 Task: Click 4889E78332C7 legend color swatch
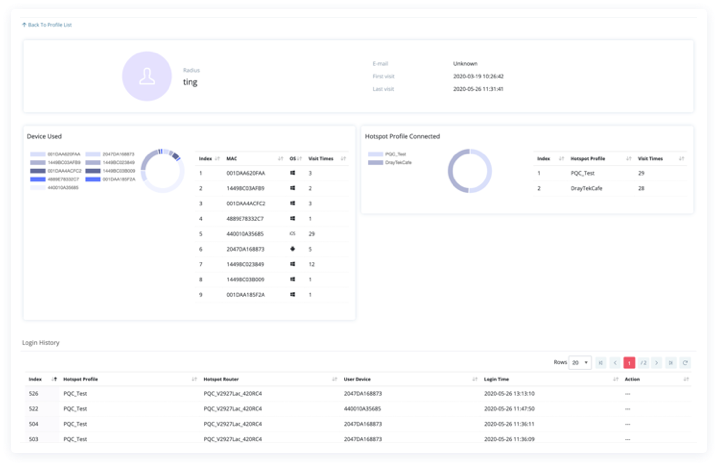pyautogui.click(x=37, y=178)
